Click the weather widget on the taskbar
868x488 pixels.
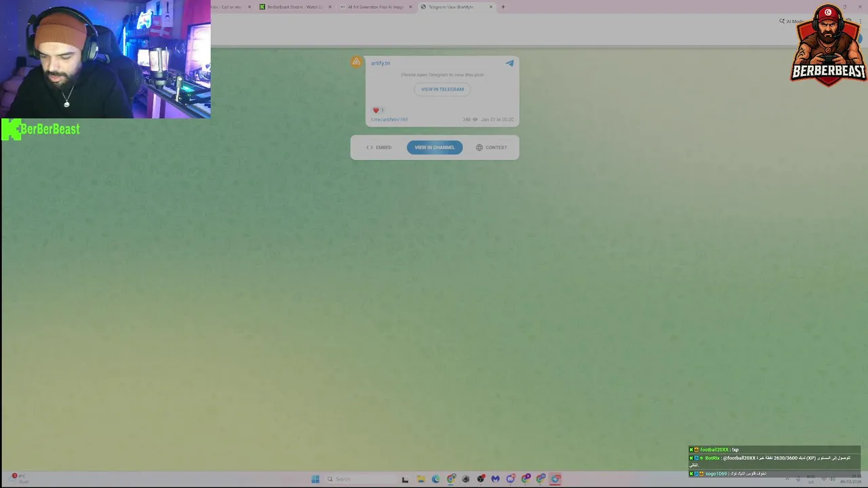tap(19, 479)
